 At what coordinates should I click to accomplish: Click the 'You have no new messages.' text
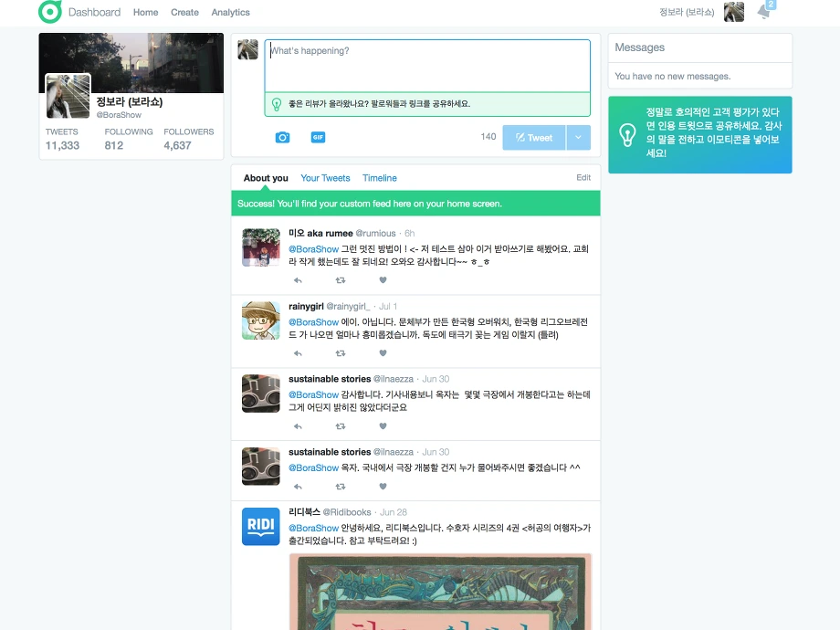click(673, 76)
